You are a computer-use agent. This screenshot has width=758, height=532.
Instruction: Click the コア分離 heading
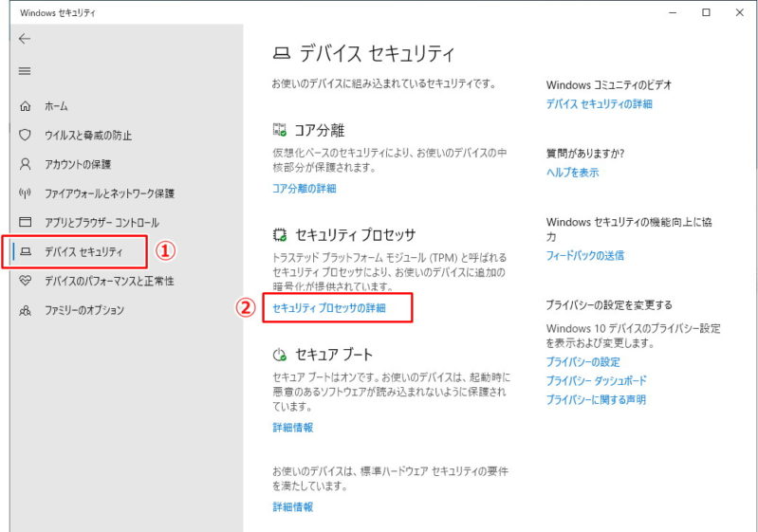coord(320,130)
